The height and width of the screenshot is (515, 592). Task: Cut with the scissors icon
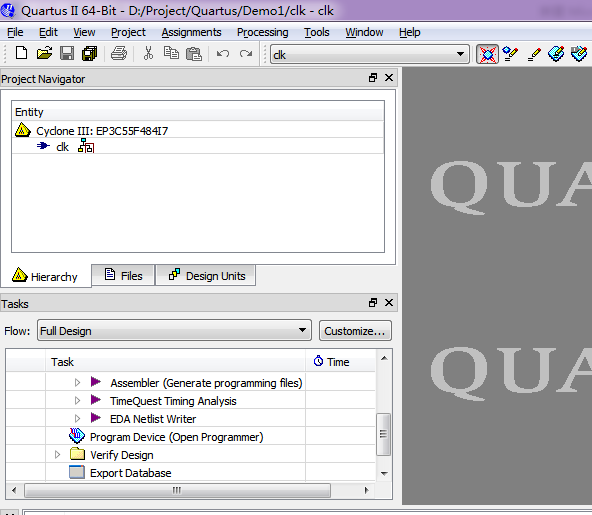point(148,53)
